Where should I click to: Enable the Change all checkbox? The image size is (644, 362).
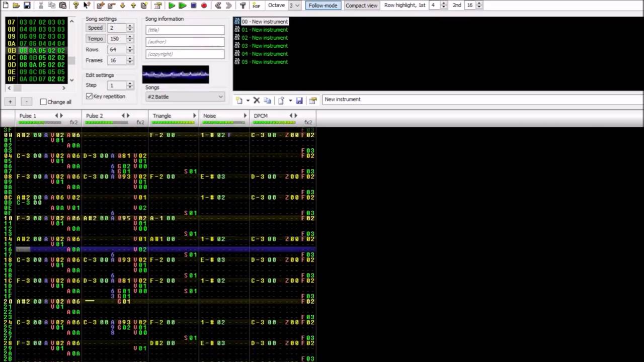click(x=43, y=102)
